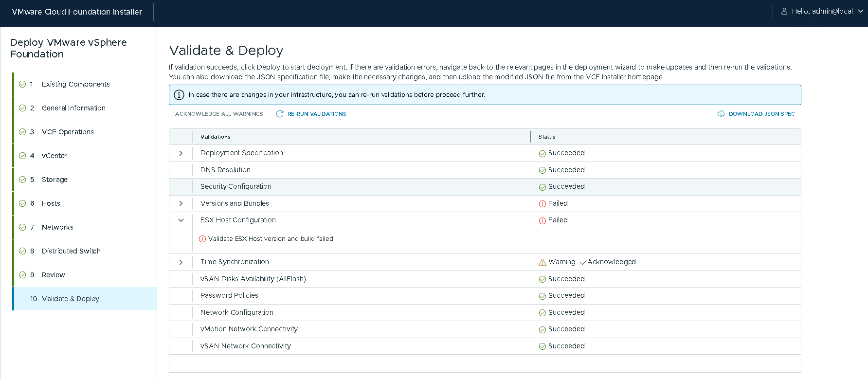Viewport: 868px width, 379px height.
Task: Click the re-run validations refresh icon
Action: (280, 114)
